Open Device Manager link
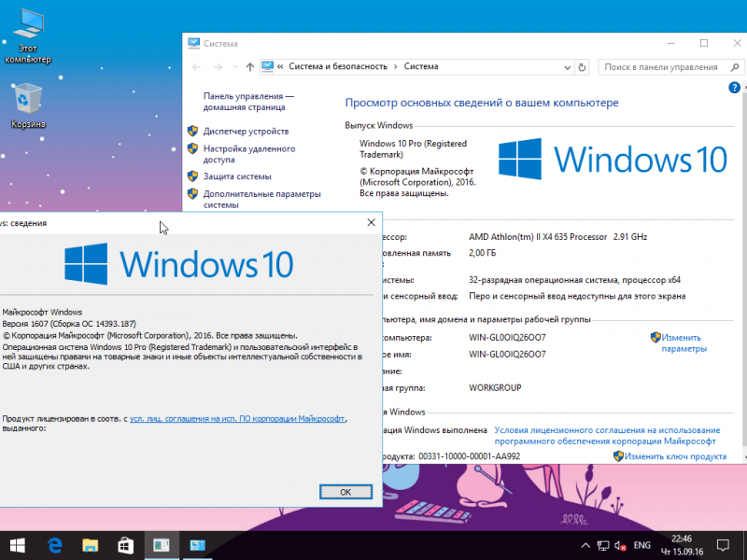The height and width of the screenshot is (560, 747). coord(246,131)
